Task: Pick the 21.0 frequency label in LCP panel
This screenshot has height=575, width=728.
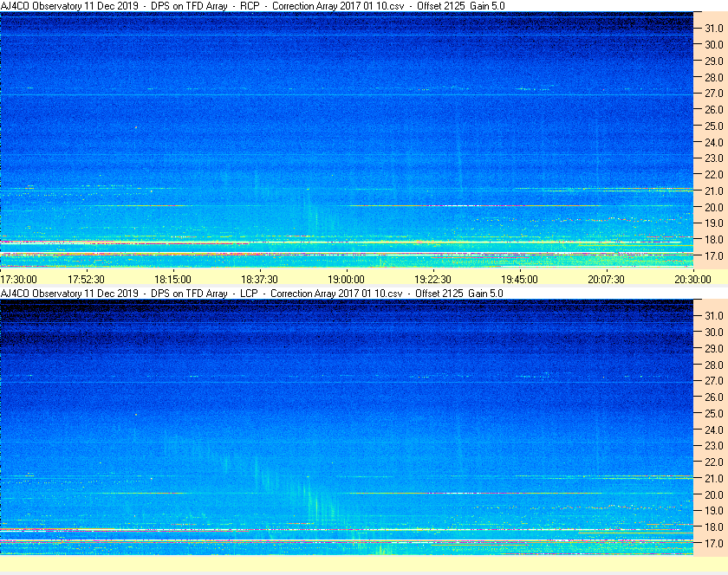Action: 714,478
